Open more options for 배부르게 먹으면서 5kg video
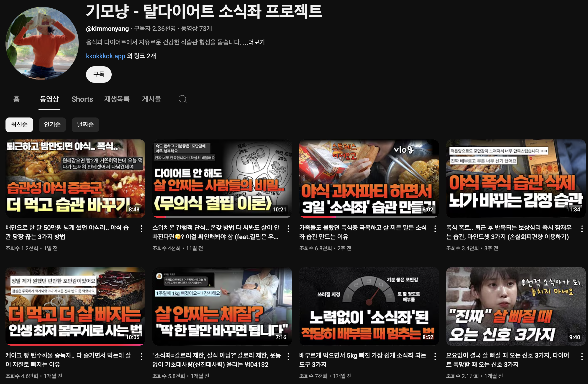Image resolution: width=588 pixels, height=384 pixels. 435,357
